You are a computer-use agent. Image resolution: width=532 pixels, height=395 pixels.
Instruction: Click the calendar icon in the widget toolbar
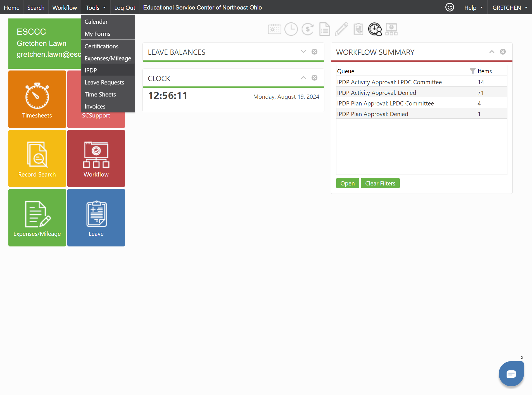(274, 29)
